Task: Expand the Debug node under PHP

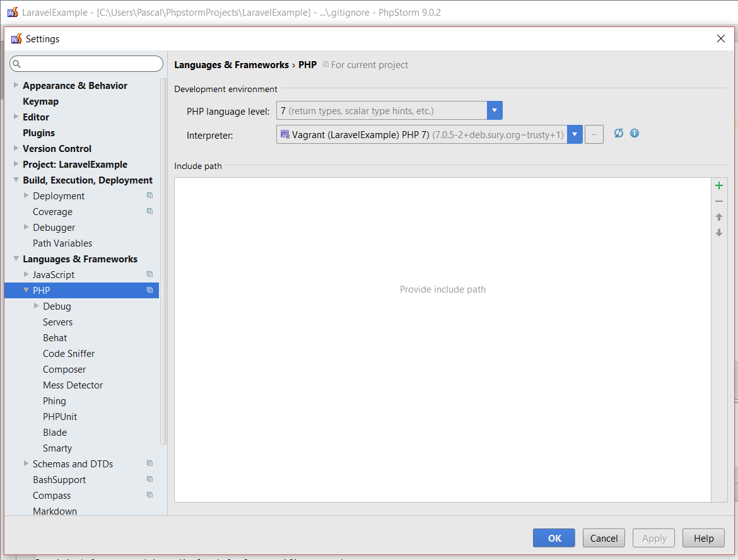Action: [36, 306]
